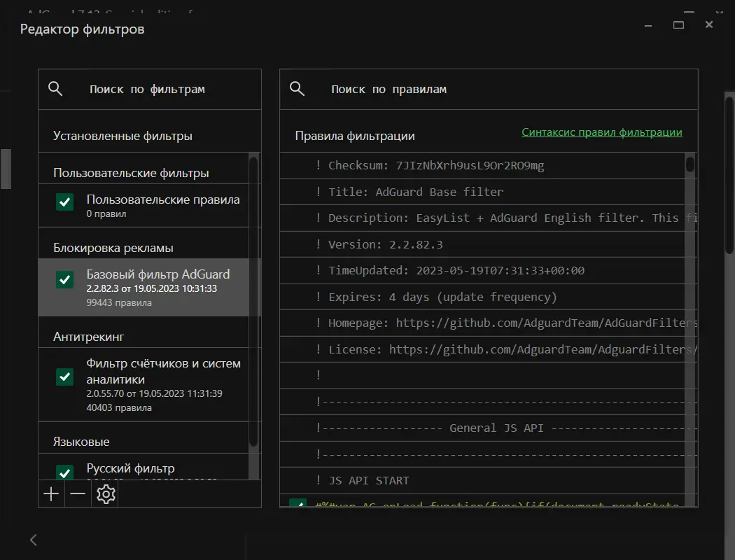Open filter settings gear icon
The height and width of the screenshot is (560, 735).
(106, 494)
